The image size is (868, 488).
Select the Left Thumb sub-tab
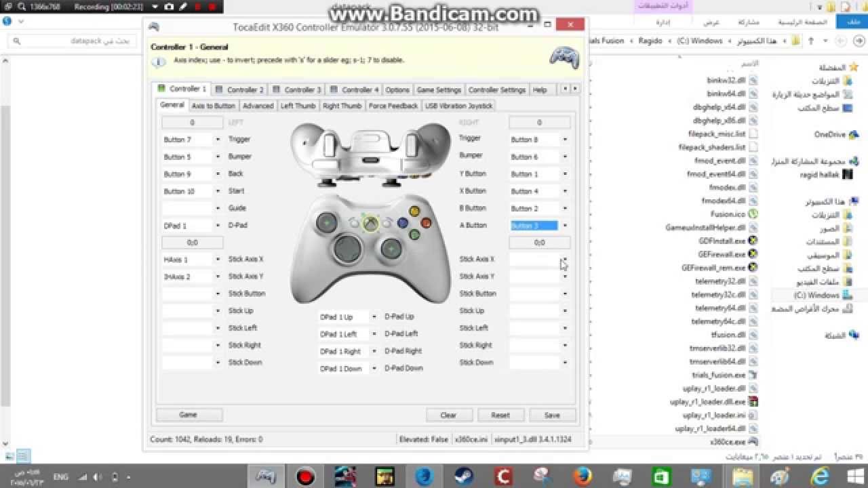point(298,106)
